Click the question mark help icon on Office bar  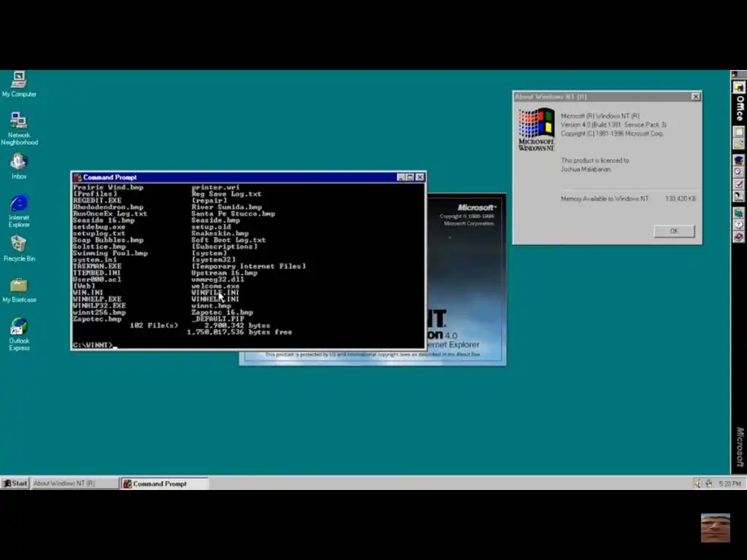(739, 225)
